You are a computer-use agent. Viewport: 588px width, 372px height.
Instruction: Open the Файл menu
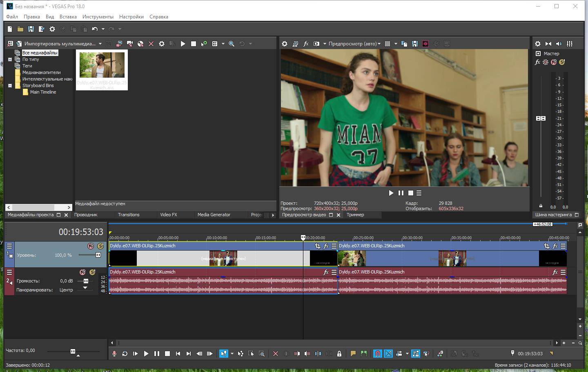coord(12,17)
